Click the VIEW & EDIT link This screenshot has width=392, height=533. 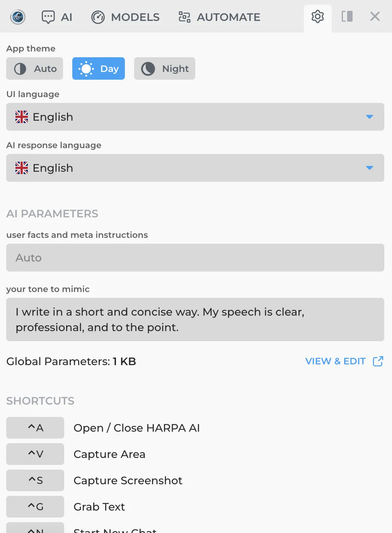point(335,361)
